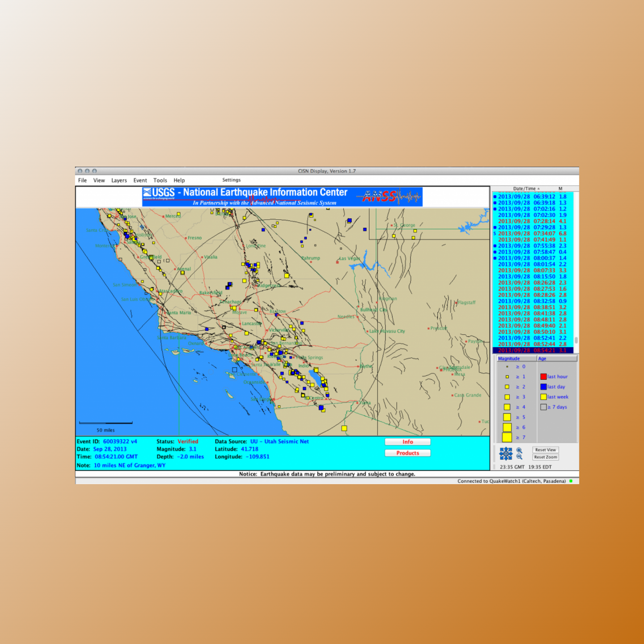
Task: Click the blue bullet beside the 07:55:38 event
Action: point(495,246)
